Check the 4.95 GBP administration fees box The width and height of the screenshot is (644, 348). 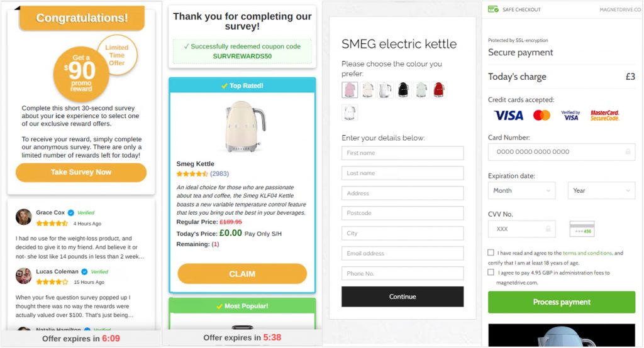click(x=491, y=273)
